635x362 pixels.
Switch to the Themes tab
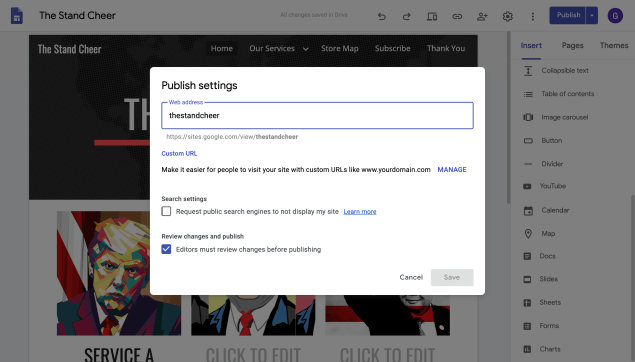click(614, 45)
